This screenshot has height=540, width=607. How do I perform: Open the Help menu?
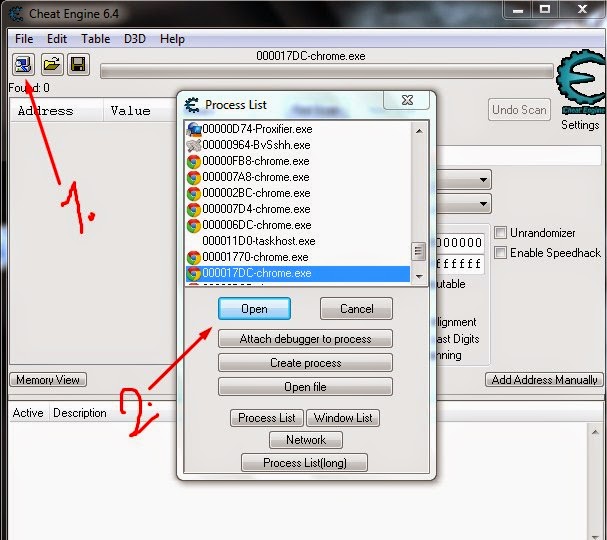pyautogui.click(x=172, y=39)
